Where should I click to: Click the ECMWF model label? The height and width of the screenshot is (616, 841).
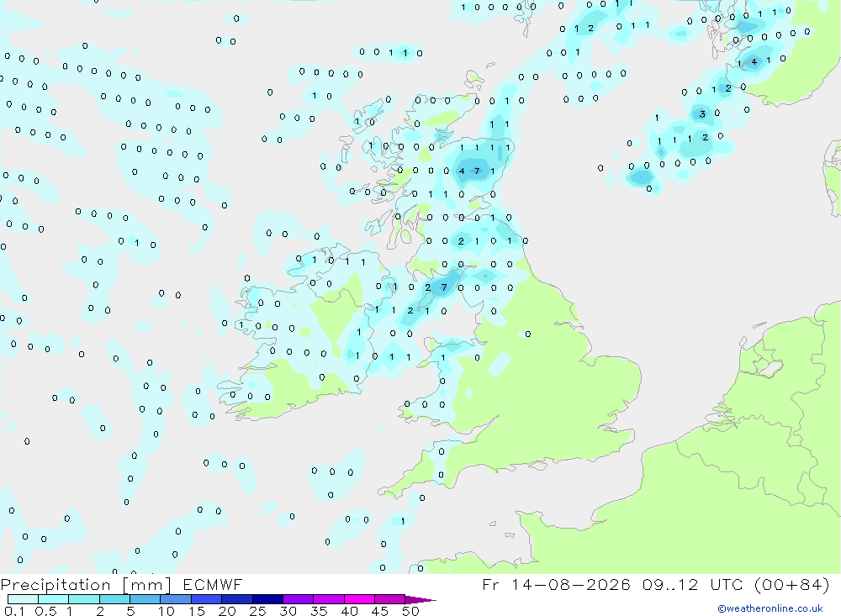coord(213,584)
